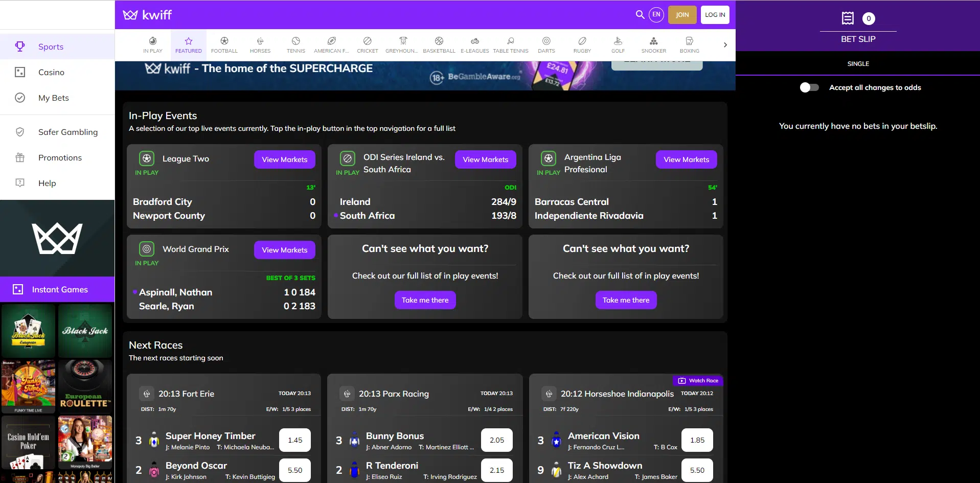Select 5.50 odds for Tiz A Showdown

697,470
